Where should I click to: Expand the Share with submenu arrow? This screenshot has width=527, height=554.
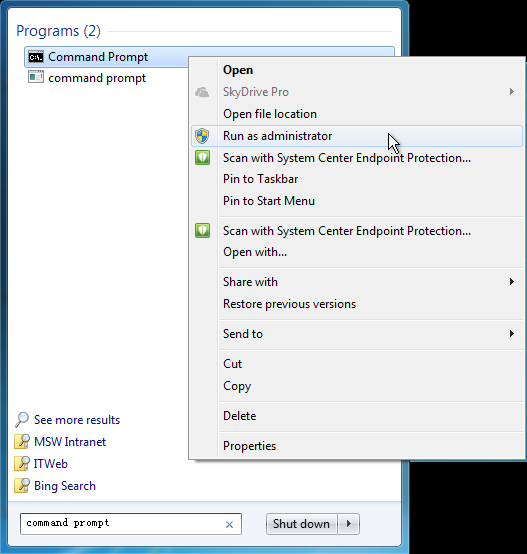511,282
